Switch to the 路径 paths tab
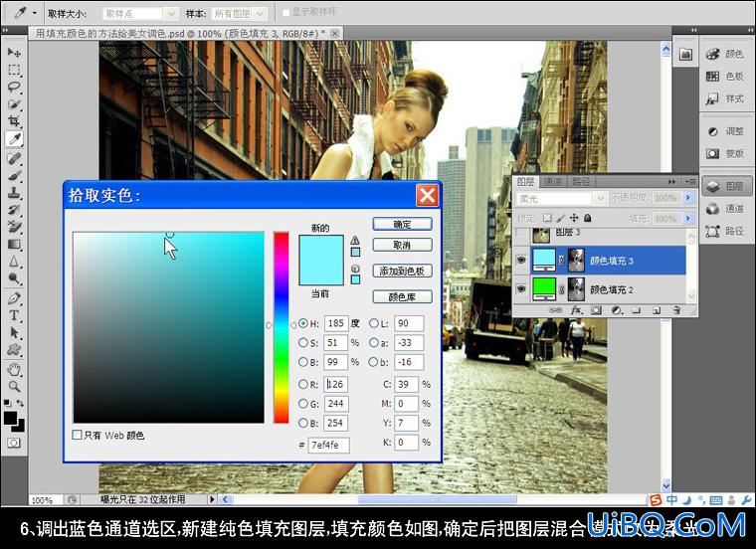 [x=581, y=182]
